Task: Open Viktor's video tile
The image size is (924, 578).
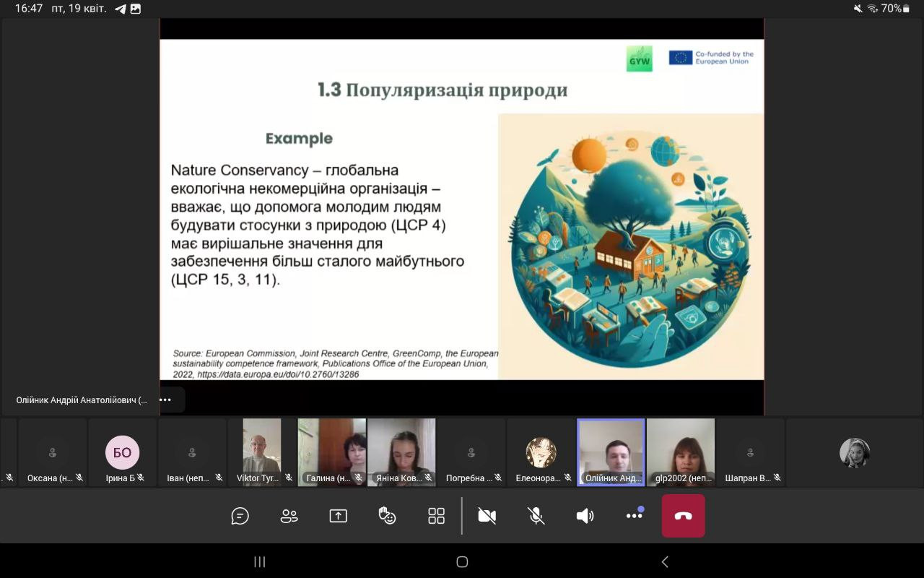Action: coord(262,452)
